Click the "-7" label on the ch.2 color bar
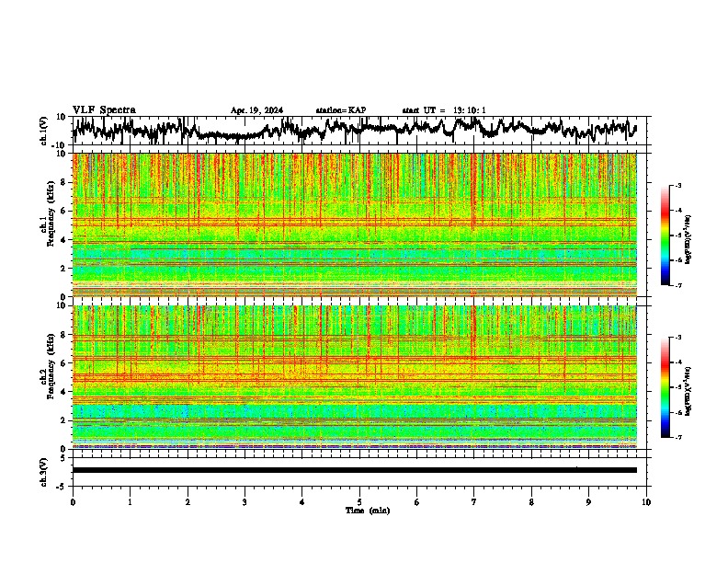Viewport: 728px width, 563px height. [678, 437]
